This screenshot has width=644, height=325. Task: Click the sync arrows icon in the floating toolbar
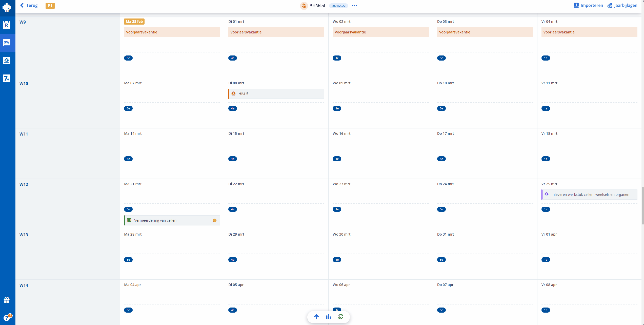pyautogui.click(x=341, y=317)
